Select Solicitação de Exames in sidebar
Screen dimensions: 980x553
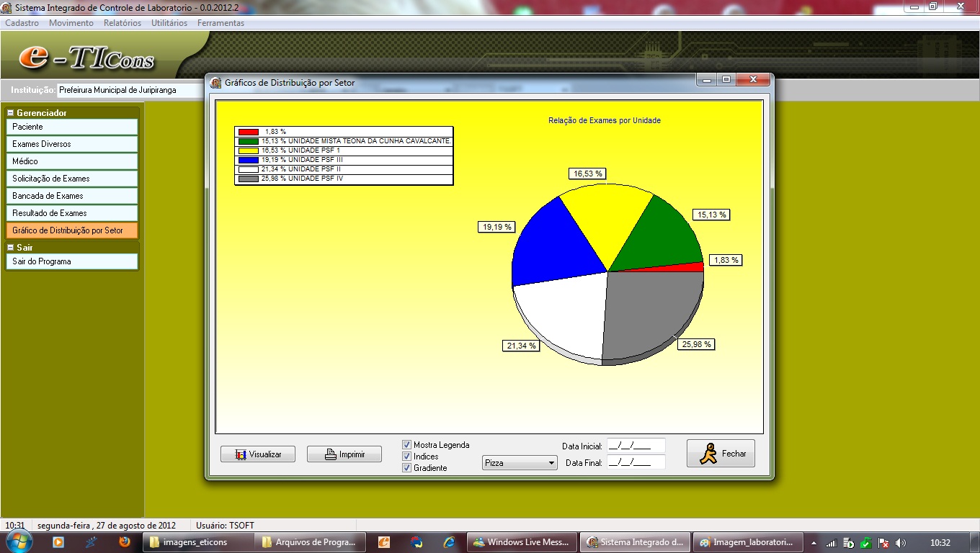pos(71,179)
